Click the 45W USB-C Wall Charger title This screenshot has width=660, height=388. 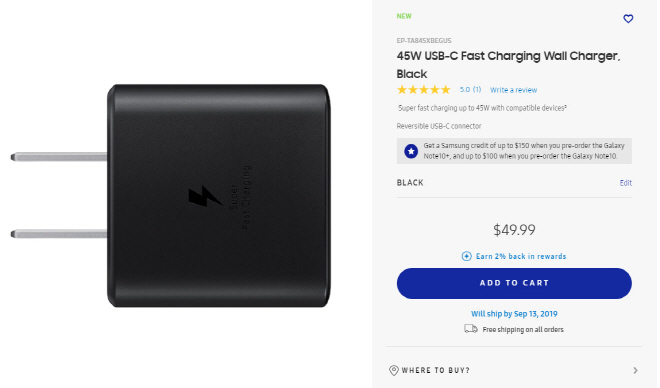(508, 65)
